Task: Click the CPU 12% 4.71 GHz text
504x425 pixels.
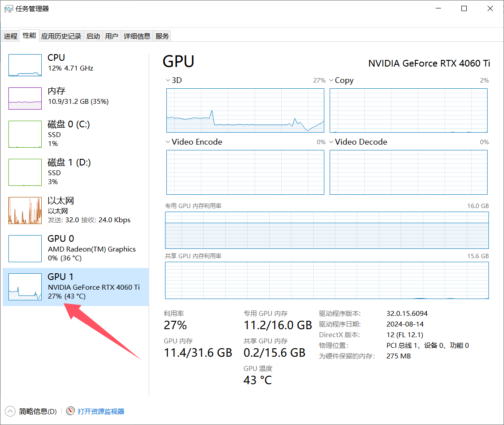Action: (x=71, y=68)
